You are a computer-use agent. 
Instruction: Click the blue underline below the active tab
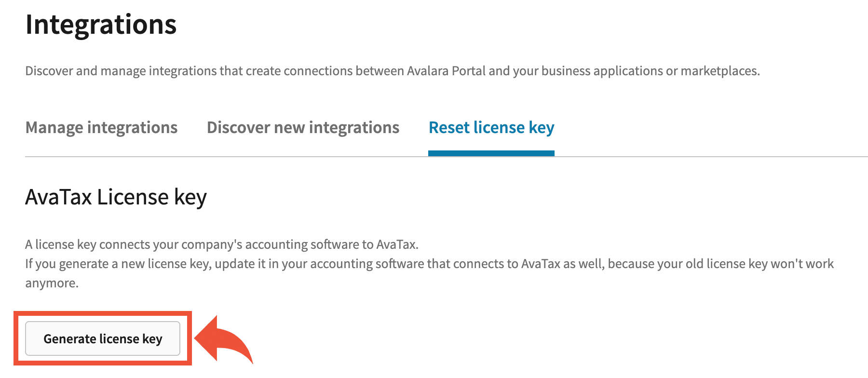(491, 153)
